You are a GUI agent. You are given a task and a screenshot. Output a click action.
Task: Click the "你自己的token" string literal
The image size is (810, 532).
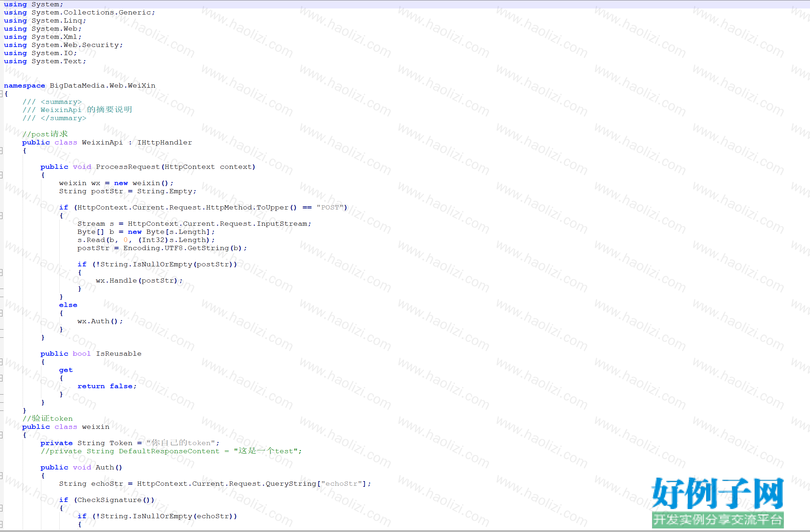coord(181,443)
